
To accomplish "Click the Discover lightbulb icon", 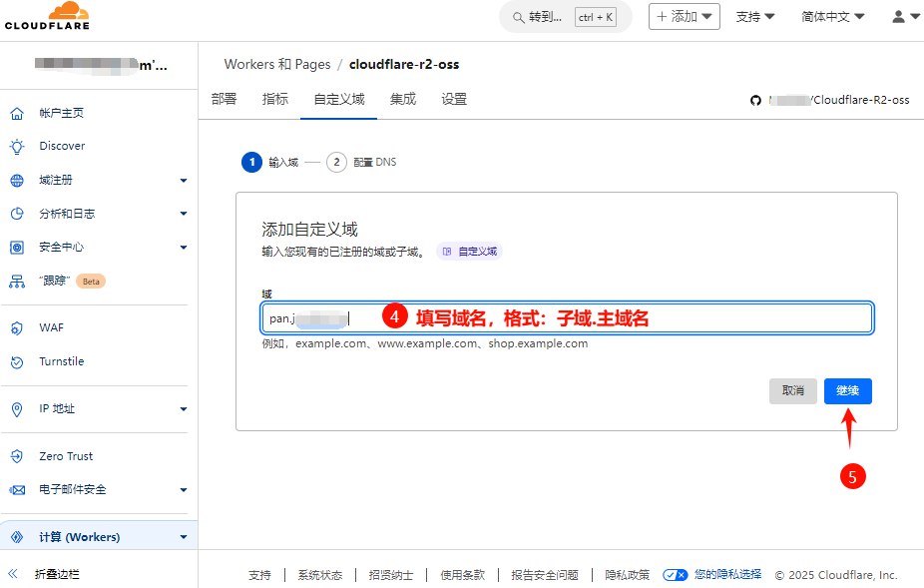I will 17,146.
